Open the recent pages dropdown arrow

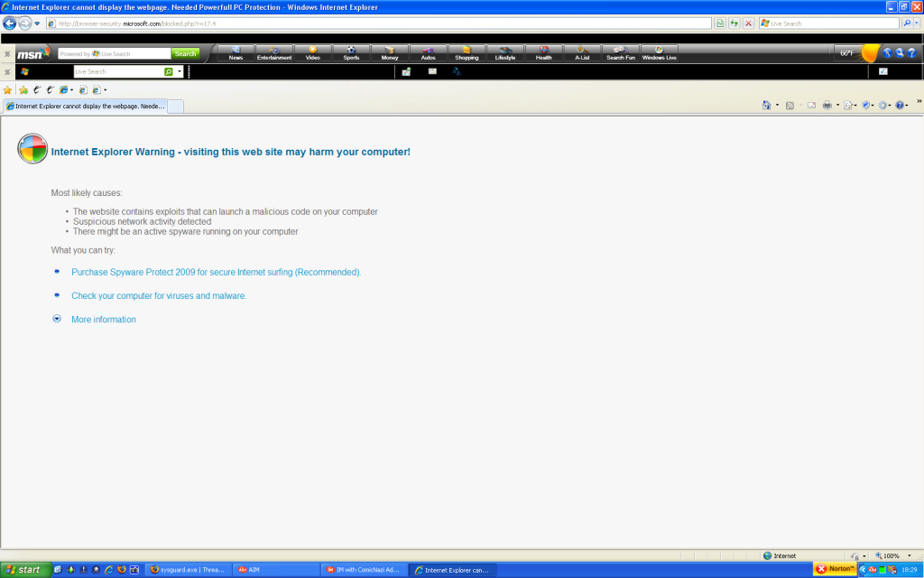37,23
